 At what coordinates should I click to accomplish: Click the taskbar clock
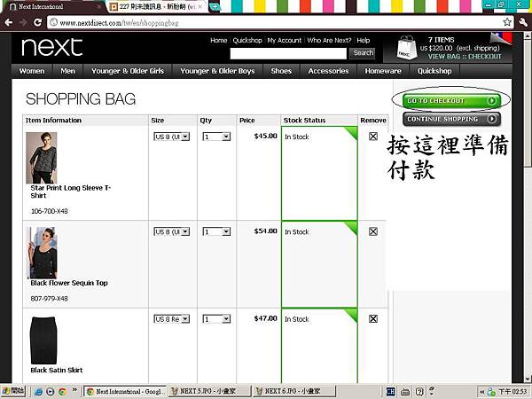512,392
